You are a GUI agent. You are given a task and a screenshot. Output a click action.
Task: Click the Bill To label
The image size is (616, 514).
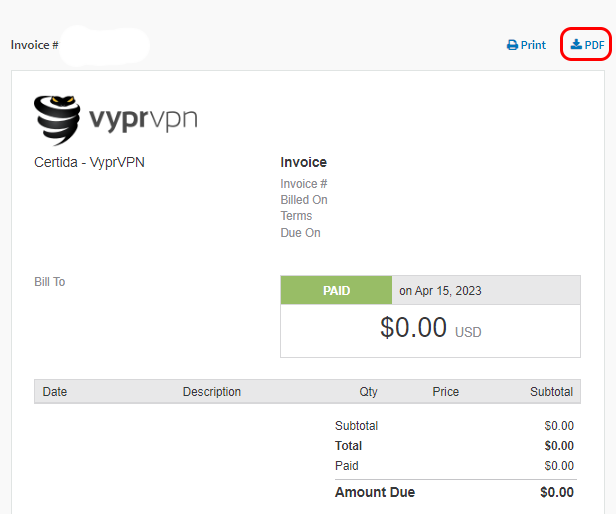50,282
